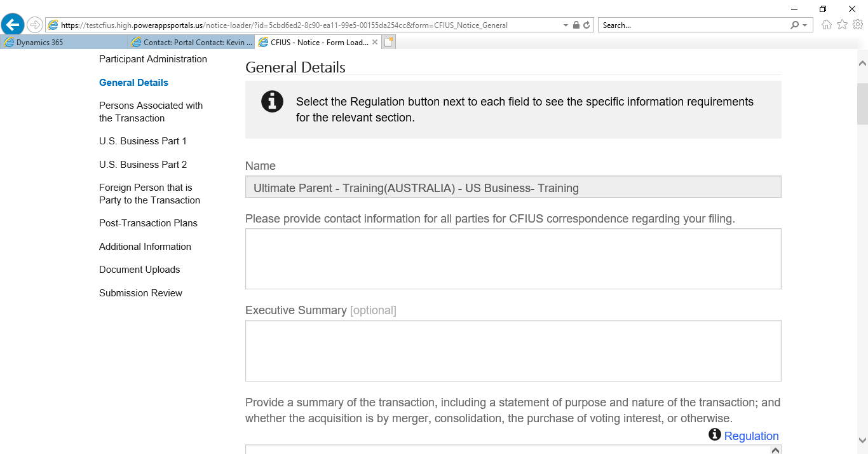This screenshot has height=454, width=868.
Task: Open the browser Home icon
Action: point(827,25)
